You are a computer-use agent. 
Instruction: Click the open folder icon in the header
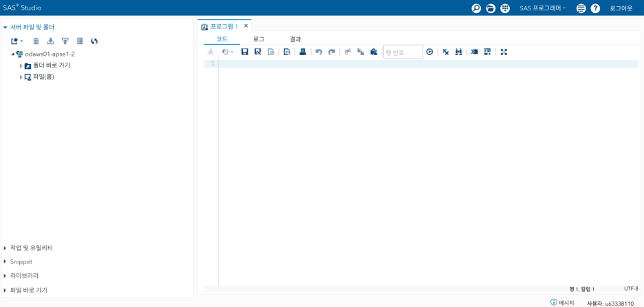pos(491,8)
